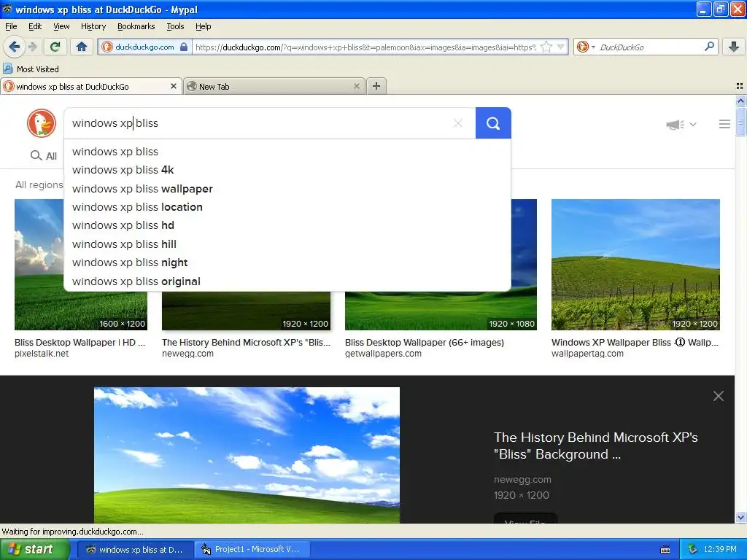Click the DuckDuckGo site identity favicon

coord(107,47)
